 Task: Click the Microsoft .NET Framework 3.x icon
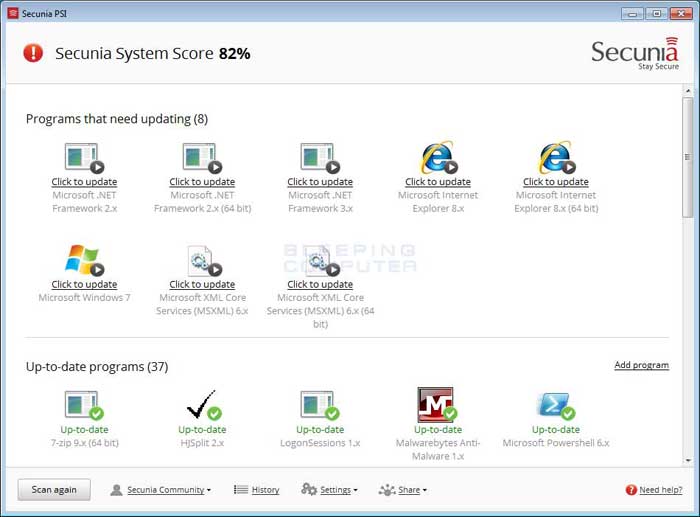pyautogui.click(x=320, y=158)
